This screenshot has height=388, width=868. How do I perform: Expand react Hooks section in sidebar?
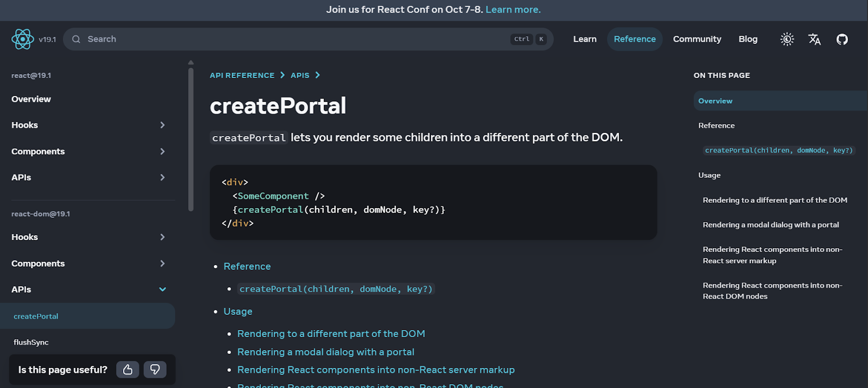pos(162,125)
